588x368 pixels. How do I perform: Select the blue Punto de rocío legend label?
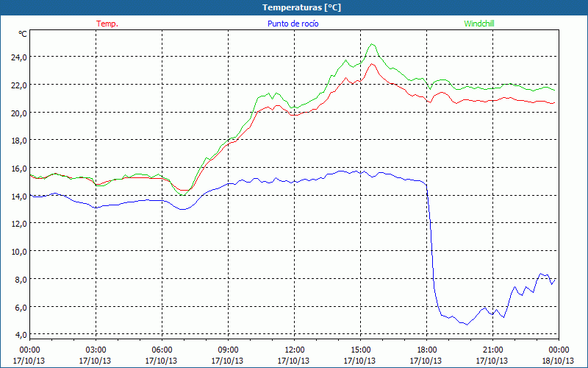pyautogui.click(x=293, y=24)
